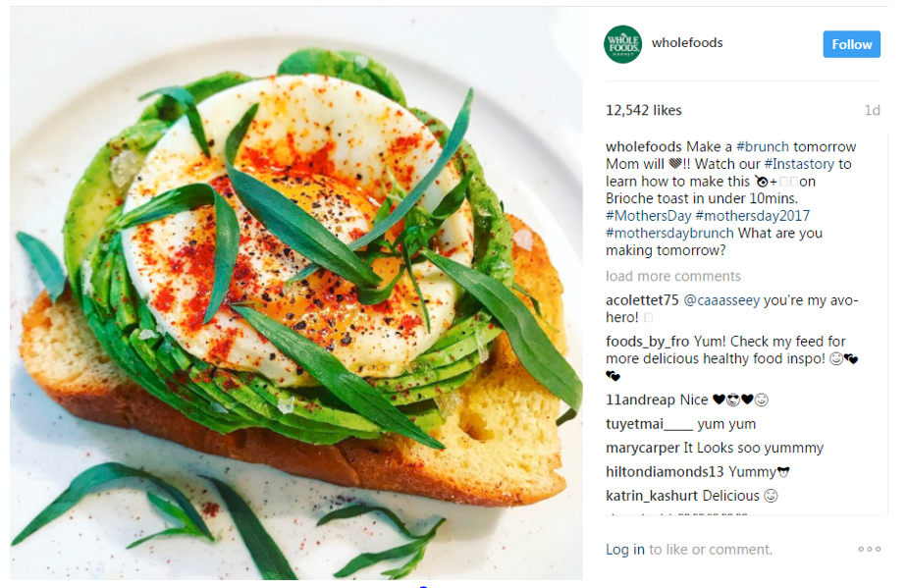View the 12,542 likes list

pos(644,110)
